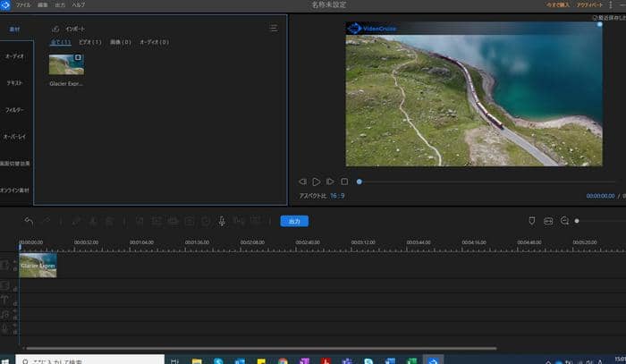
Task: Click the アクティベート link
Action: tap(589, 4)
